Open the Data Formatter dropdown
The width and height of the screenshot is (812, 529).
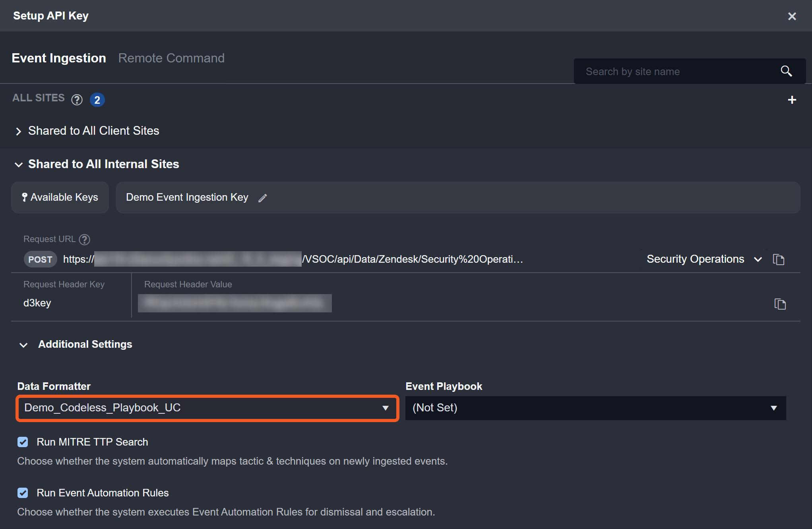(x=207, y=408)
